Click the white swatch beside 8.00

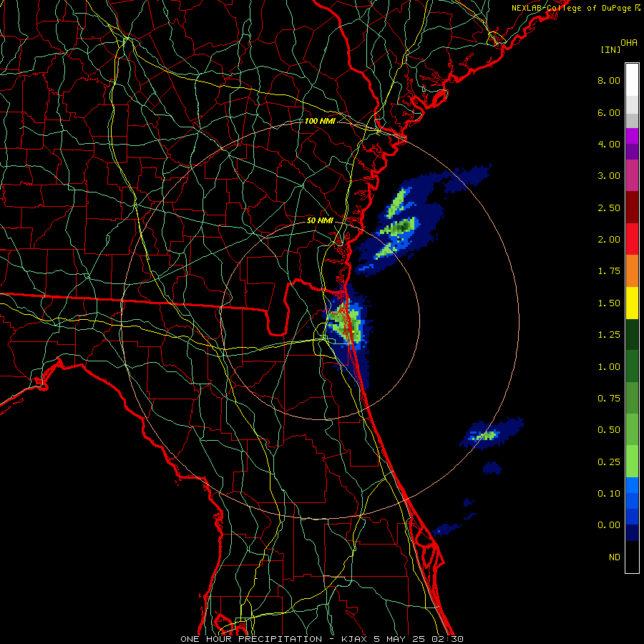[632, 80]
